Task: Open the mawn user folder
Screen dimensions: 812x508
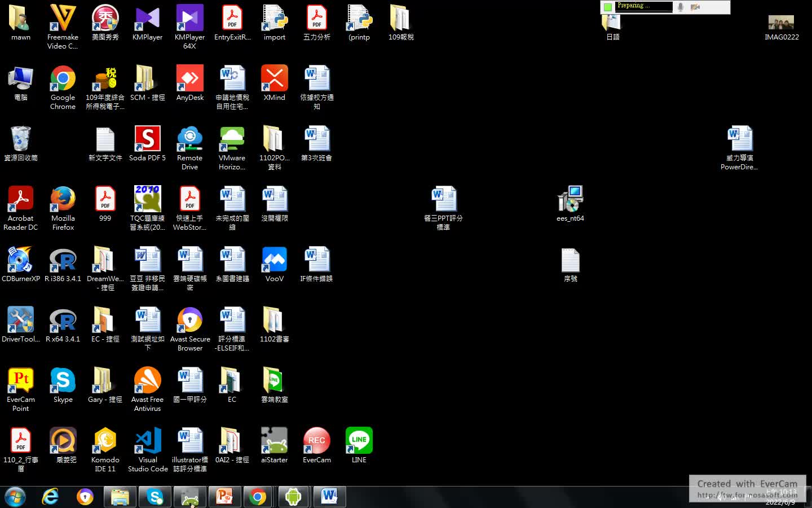Action: pos(20,23)
